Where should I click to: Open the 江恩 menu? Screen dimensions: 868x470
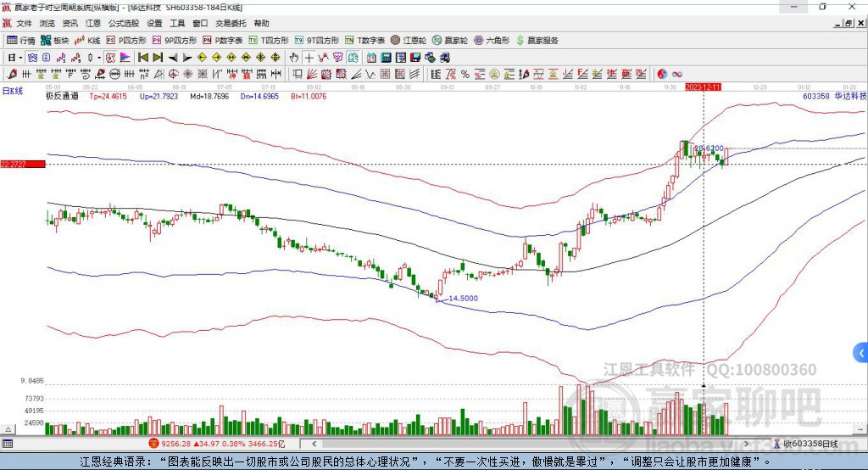point(93,23)
